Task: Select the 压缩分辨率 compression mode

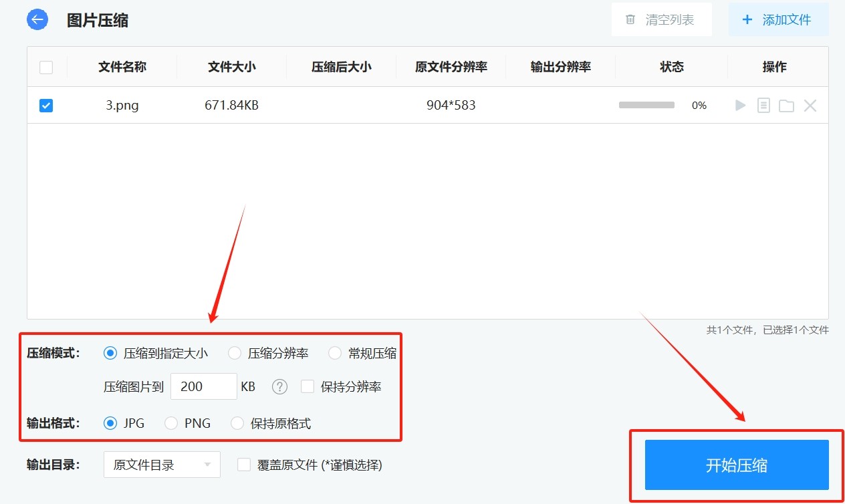Action: pyautogui.click(x=235, y=353)
